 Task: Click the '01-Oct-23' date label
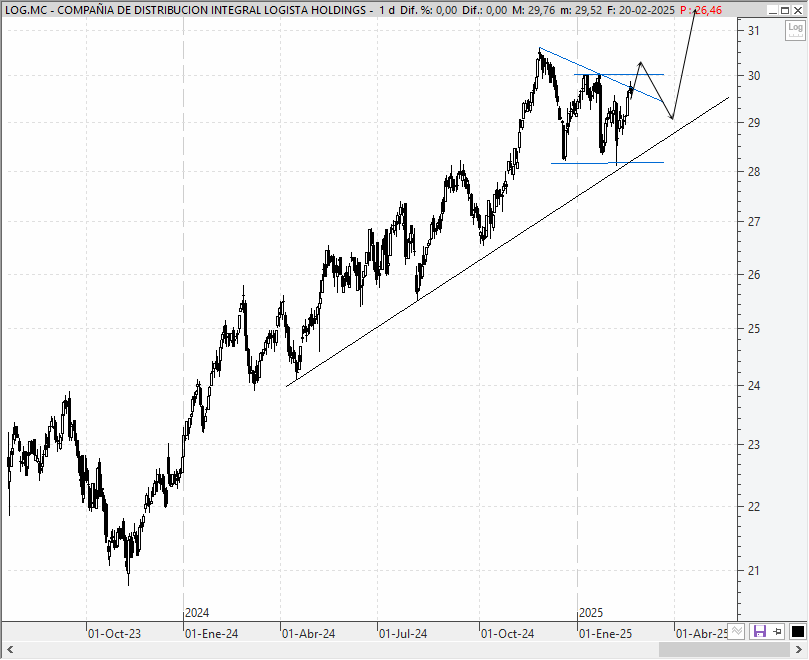click(114, 634)
